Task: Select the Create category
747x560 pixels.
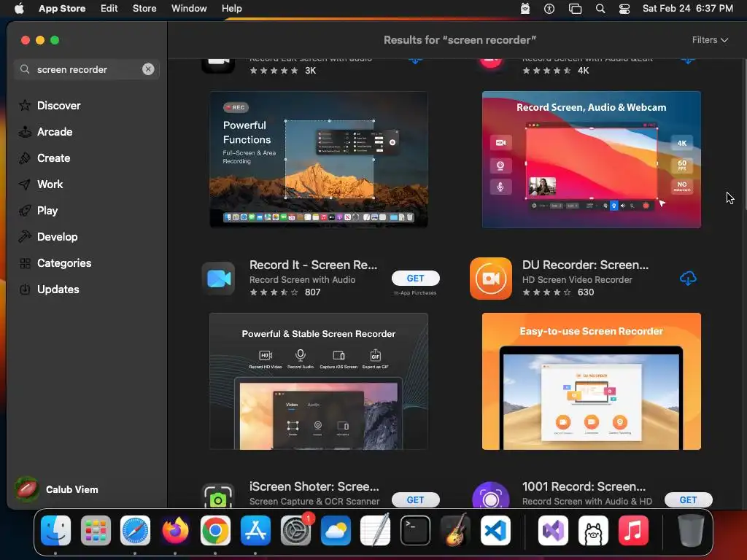Action: coord(53,158)
